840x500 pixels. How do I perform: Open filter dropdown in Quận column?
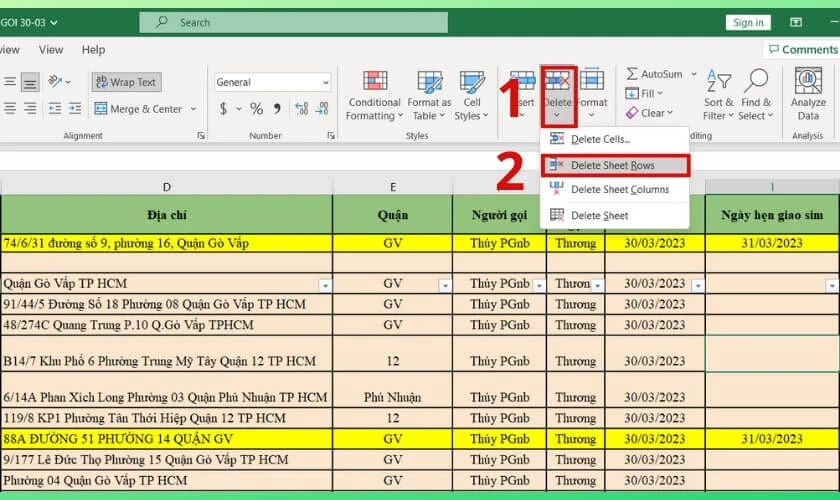(445, 286)
